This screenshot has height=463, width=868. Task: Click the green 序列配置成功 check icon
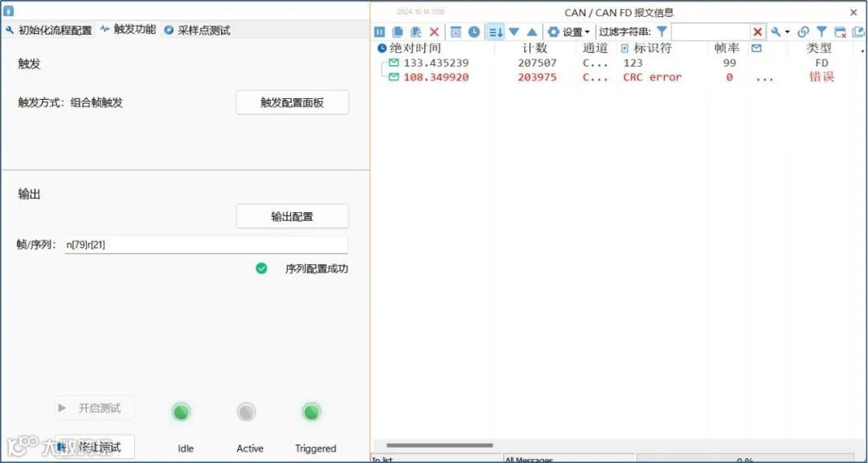click(x=261, y=268)
